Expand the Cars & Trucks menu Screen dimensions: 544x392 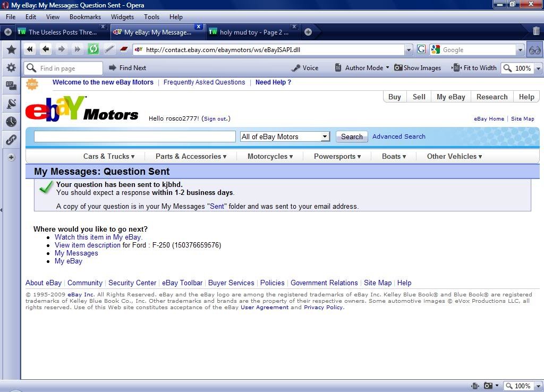tap(109, 157)
